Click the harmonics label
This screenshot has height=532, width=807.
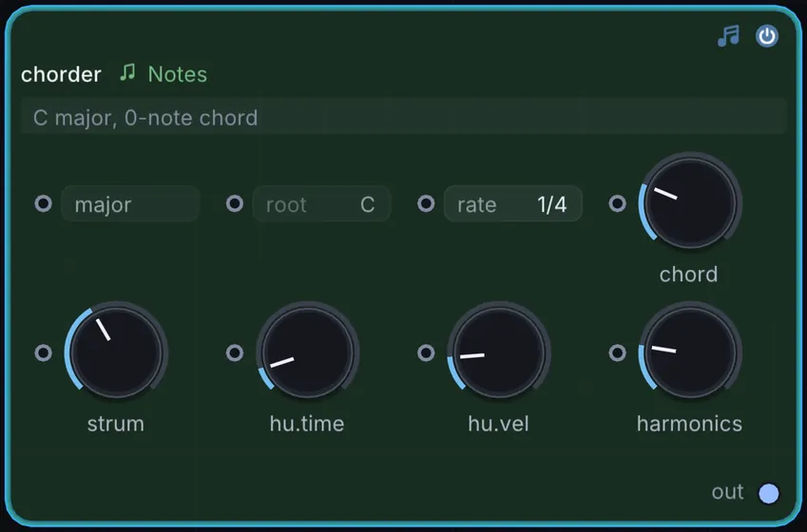(690, 424)
